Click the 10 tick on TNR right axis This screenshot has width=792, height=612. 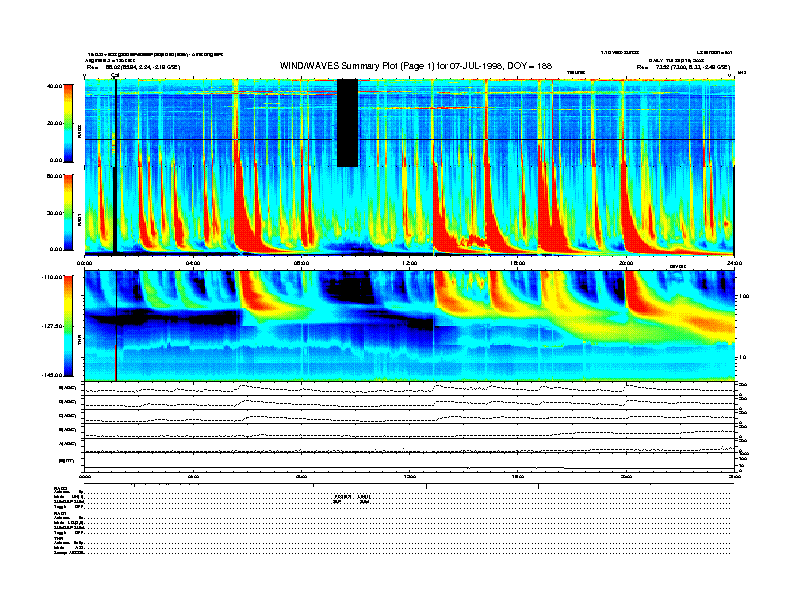tap(743, 357)
